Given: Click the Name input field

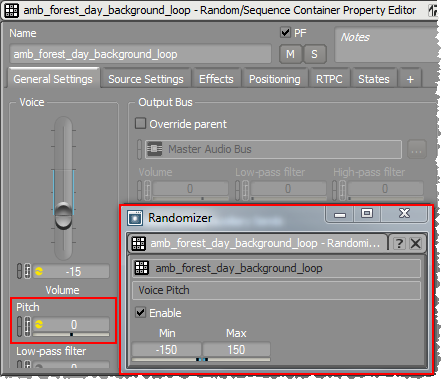Looking at the screenshot, I should [x=140, y=54].
